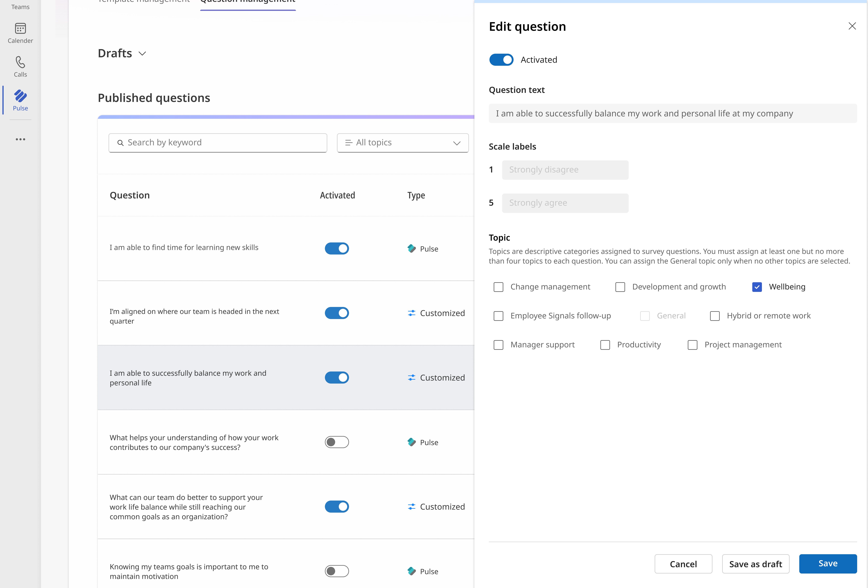
Task: Open the All topics dropdown
Action: (x=403, y=143)
